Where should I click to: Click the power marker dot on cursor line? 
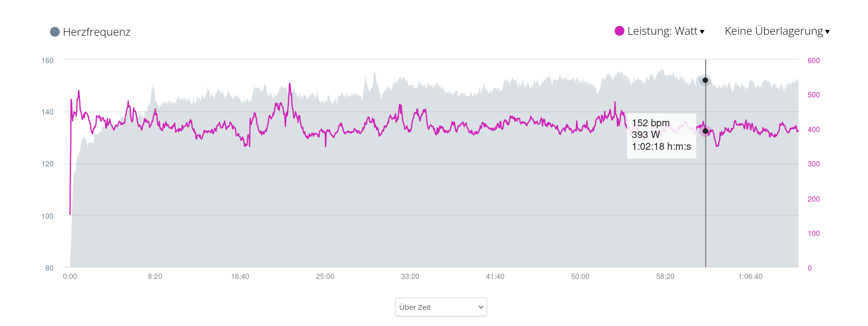[705, 131]
